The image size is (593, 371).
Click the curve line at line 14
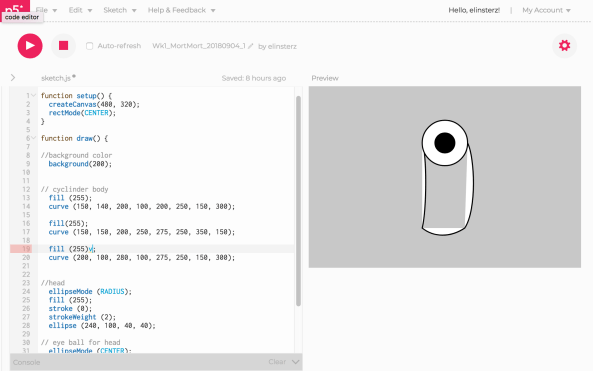pos(142,206)
